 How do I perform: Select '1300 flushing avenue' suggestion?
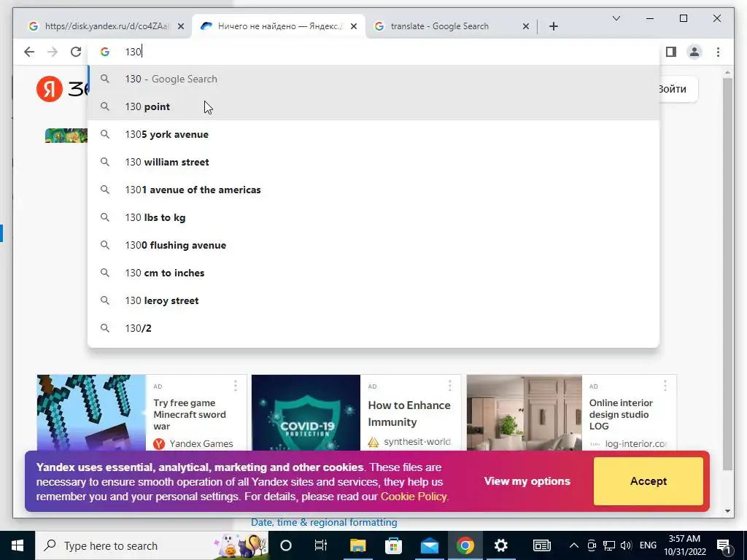coord(373,245)
